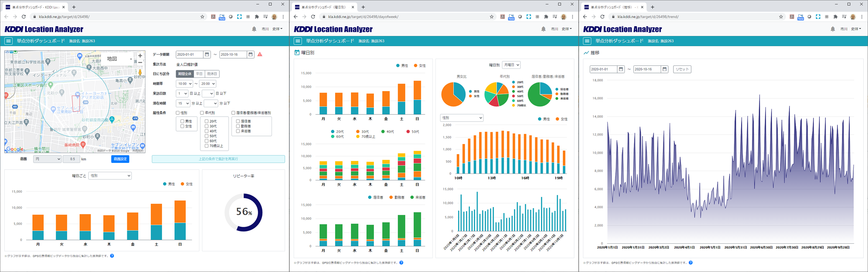Check the 勤務者 checkbox
This screenshot has height=272, width=868.
238,126
